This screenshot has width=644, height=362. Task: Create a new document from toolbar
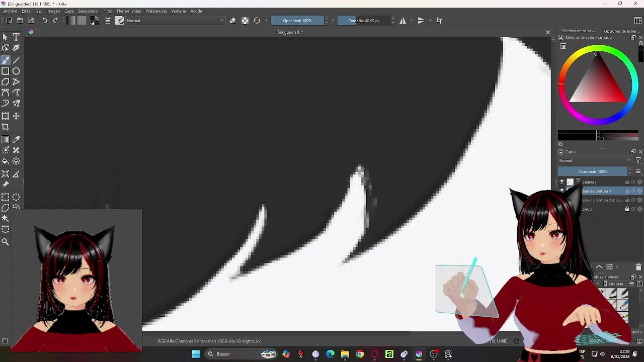(x=9, y=21)
